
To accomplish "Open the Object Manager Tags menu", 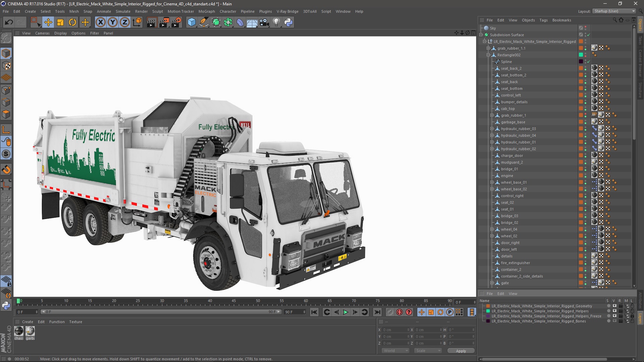I will click(x=543, y=20).
